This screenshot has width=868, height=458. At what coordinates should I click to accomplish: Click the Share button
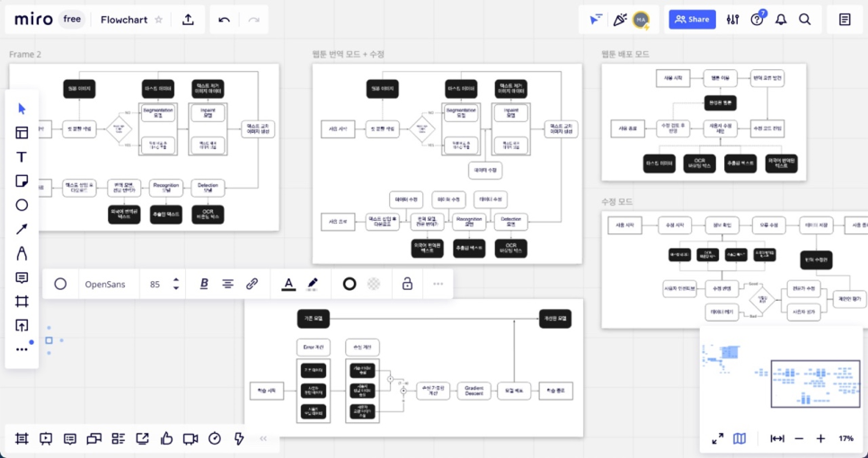click(x=692, y=19)
